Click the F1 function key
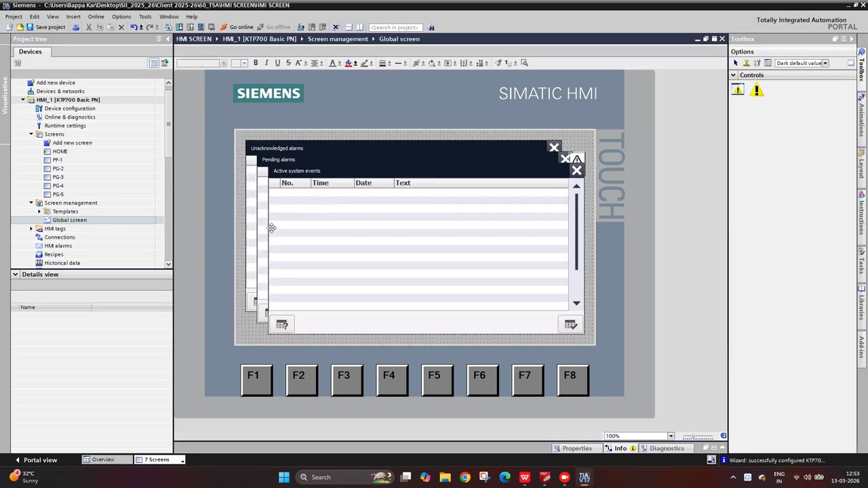This screenshot has width=868, height=488. click(x=256, y=380)
